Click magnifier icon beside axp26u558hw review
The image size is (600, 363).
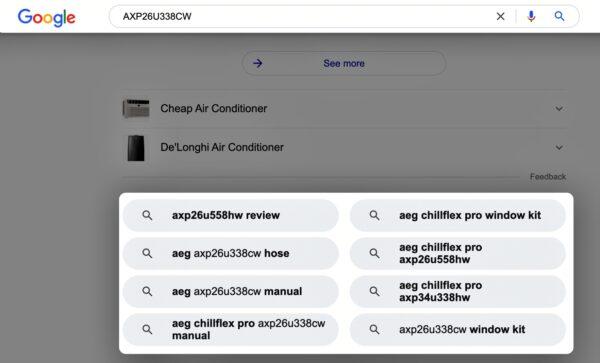point(147,215)
